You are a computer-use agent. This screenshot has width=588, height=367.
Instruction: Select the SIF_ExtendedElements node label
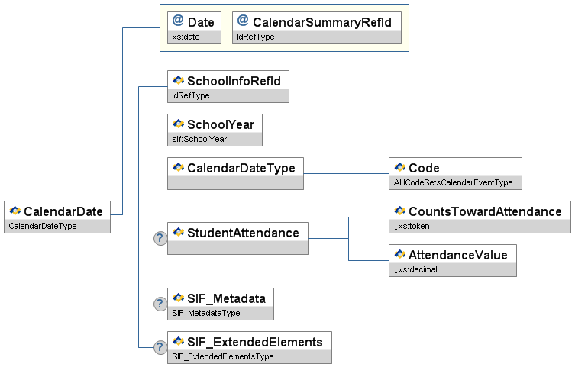pos(254,341)
